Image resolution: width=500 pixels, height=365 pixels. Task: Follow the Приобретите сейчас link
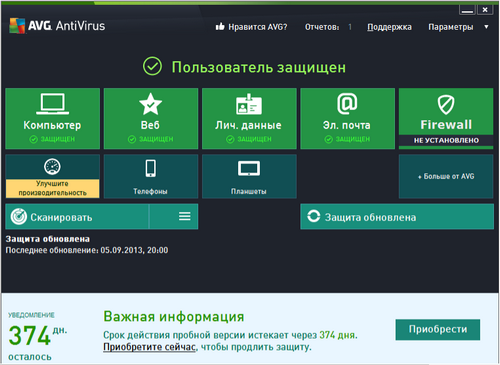point(149,347)
